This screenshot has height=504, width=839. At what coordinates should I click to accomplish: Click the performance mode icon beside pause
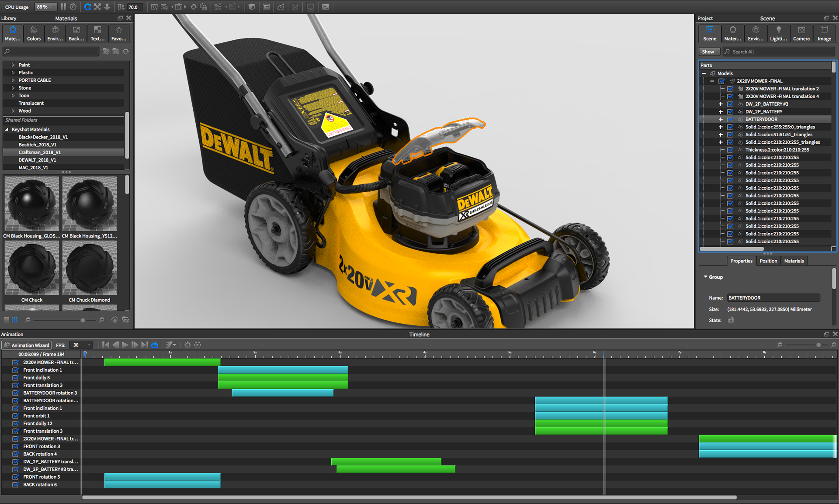(73, 7)
